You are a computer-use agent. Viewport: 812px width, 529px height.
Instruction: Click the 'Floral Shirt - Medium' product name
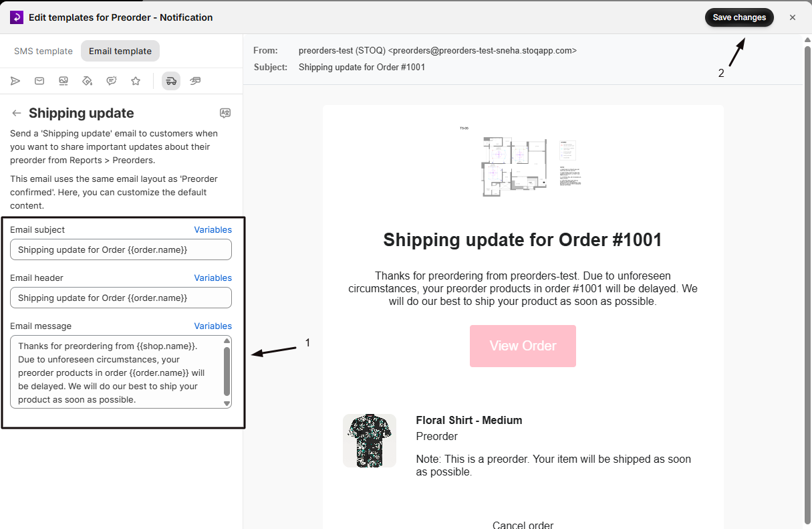point(469,420)
